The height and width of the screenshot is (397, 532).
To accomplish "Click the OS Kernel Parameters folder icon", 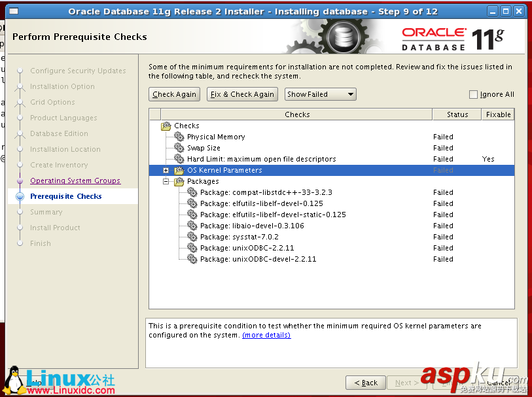I will (179, 170).
